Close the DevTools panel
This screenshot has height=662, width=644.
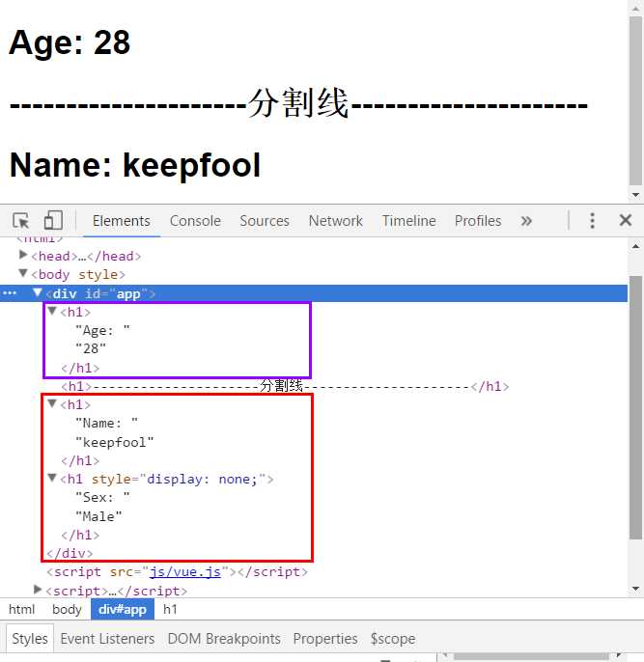(x=625, y=220)
